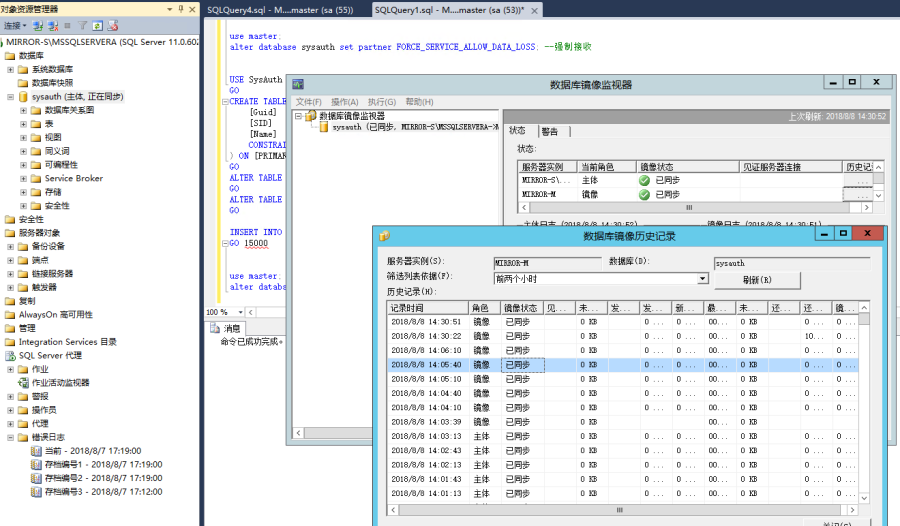900x526 pixels.
Task: Expand the 数据库关系图 node
Action: click(24, 110)
